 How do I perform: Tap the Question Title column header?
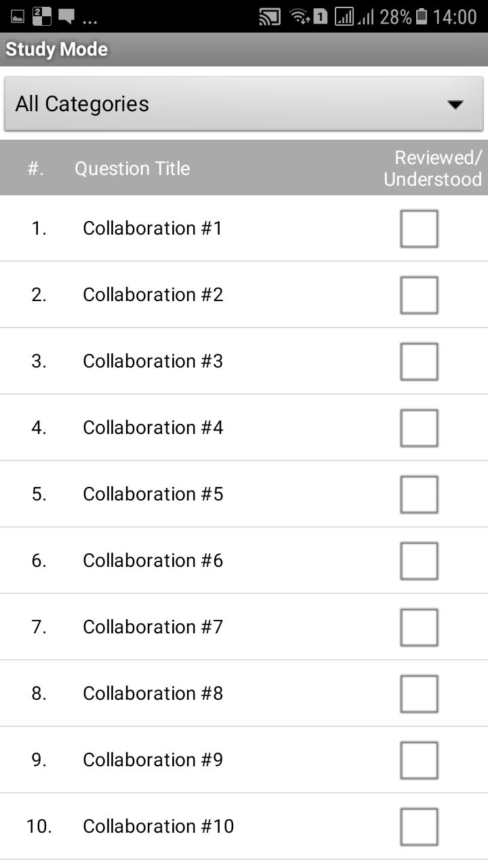tap(132, 169)
